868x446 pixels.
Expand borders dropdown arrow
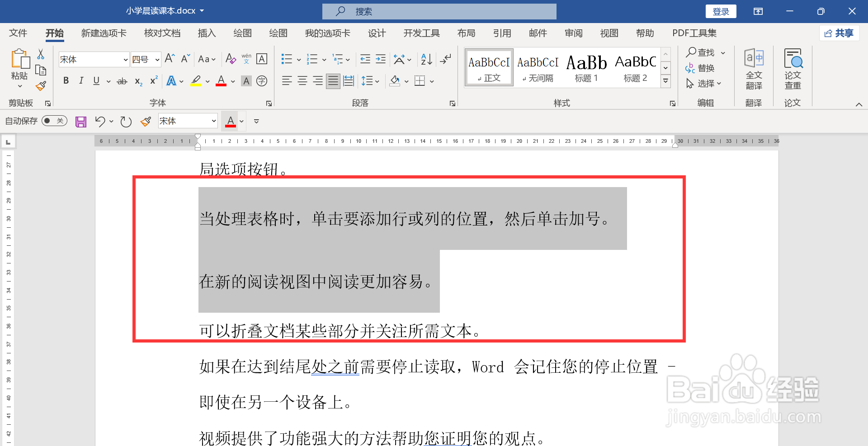pyautogui.click(x=432, y=81)
